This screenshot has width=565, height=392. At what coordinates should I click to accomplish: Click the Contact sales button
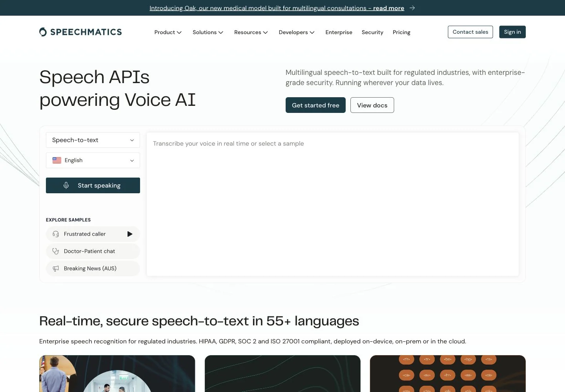tap(470, 32)
